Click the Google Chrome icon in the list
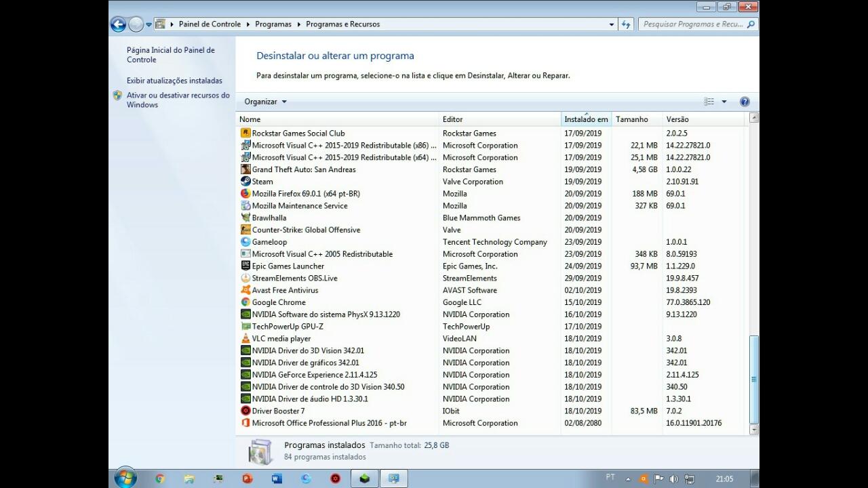The image size is (868, 488). [x=245, y=302]
